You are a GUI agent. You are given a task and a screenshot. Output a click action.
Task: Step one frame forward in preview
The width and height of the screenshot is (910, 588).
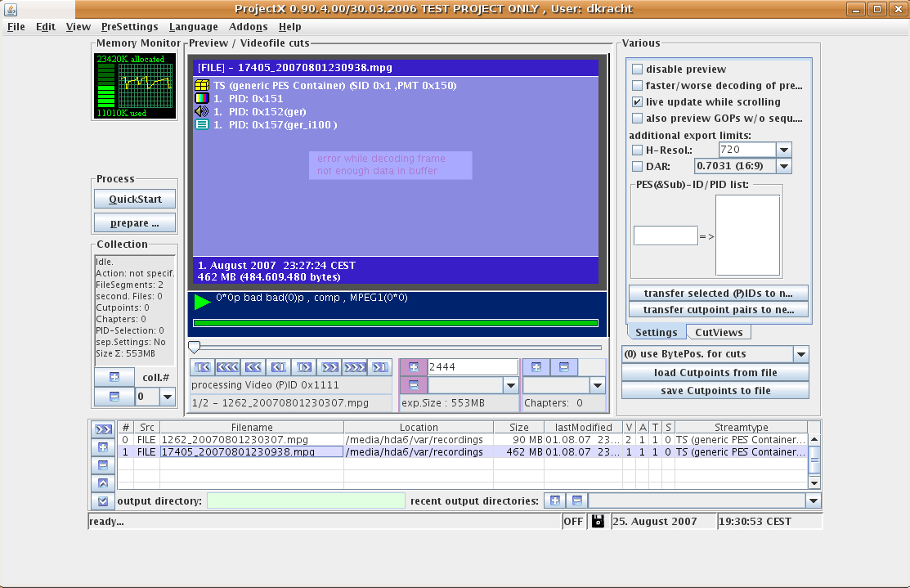303,367
